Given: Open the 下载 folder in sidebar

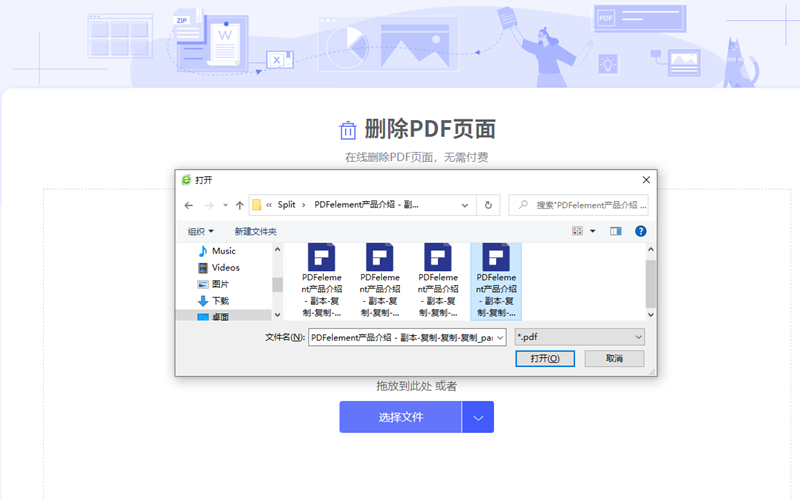Looking at the screenshot, I should pos(220,301).
